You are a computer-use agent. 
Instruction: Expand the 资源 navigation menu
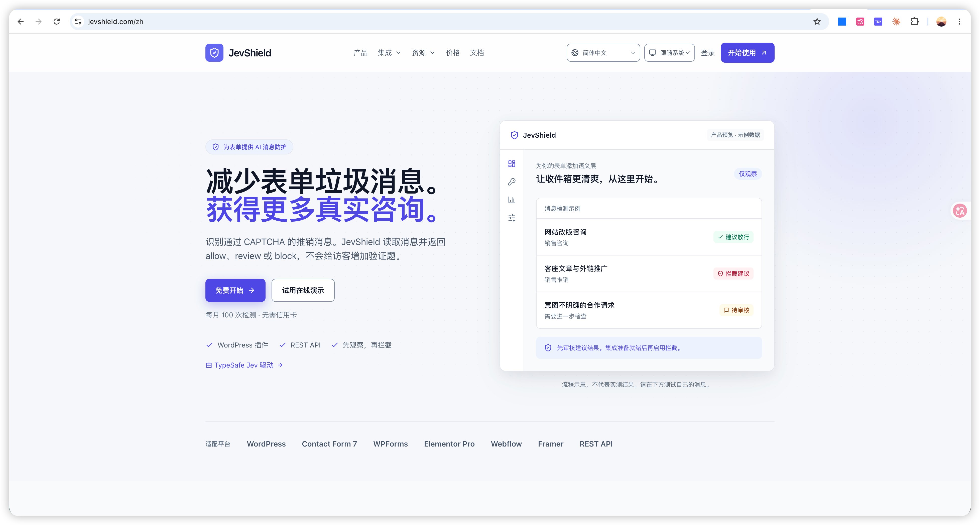423,53
